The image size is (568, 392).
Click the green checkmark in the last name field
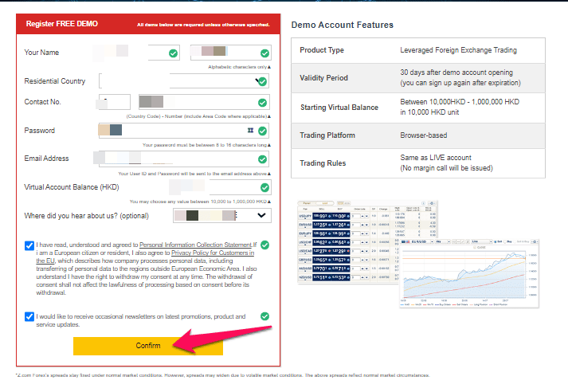click(264, 53)
